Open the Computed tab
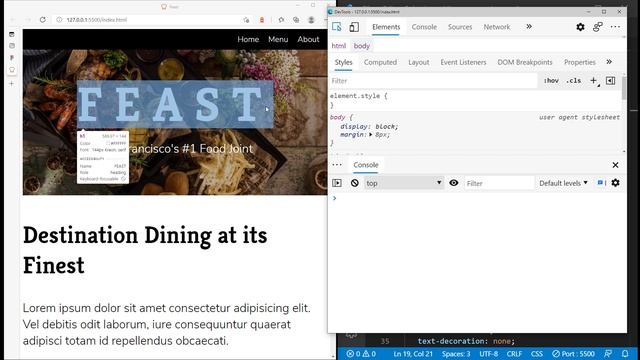640x360 pixels. click(380, 62)
